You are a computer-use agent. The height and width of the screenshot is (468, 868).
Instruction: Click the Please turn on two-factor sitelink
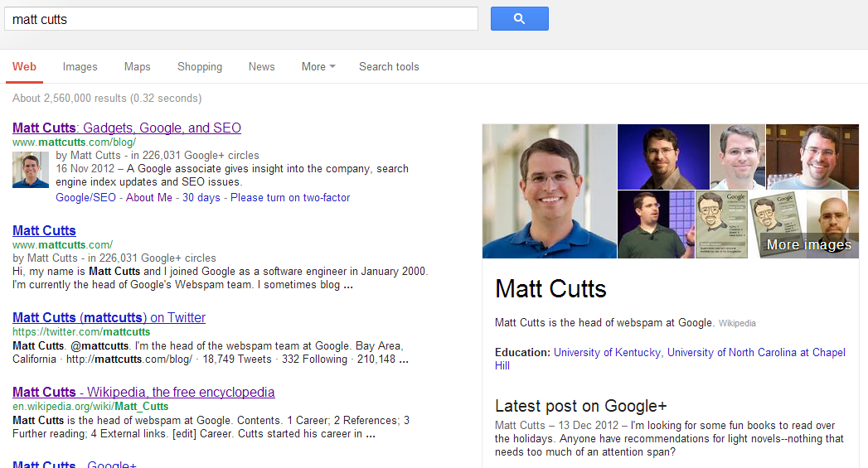point(290,197)
